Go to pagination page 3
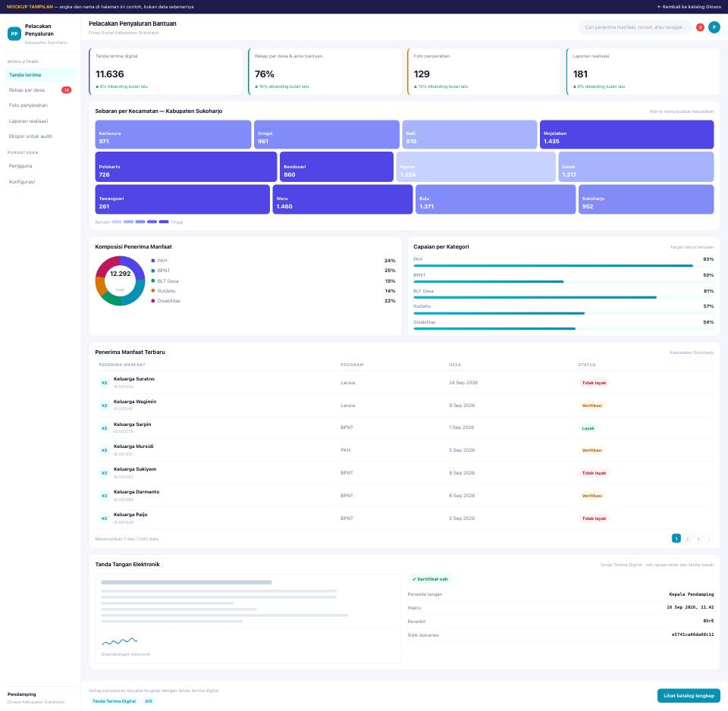This screenshot has height=711, width=728. (698, 539)
